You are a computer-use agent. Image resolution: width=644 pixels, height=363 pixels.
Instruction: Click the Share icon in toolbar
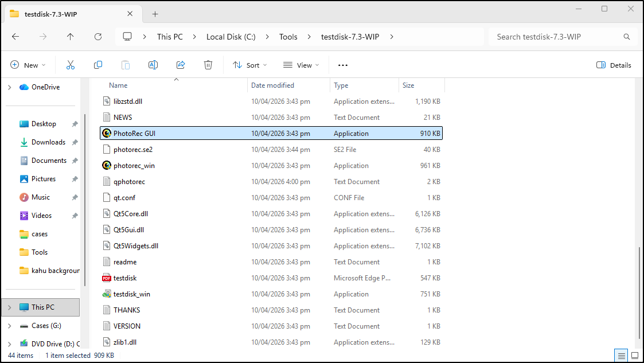click(180, 65)
